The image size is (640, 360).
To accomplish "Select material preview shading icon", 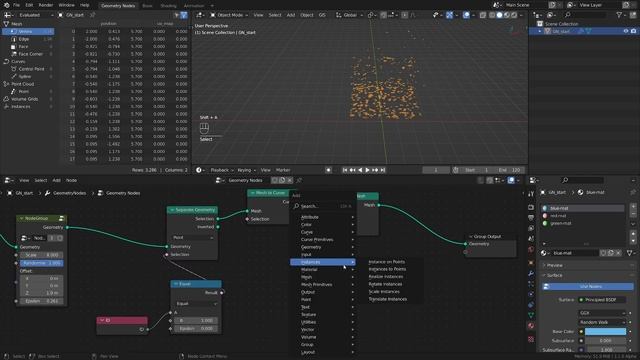I will tap(507, 15).
